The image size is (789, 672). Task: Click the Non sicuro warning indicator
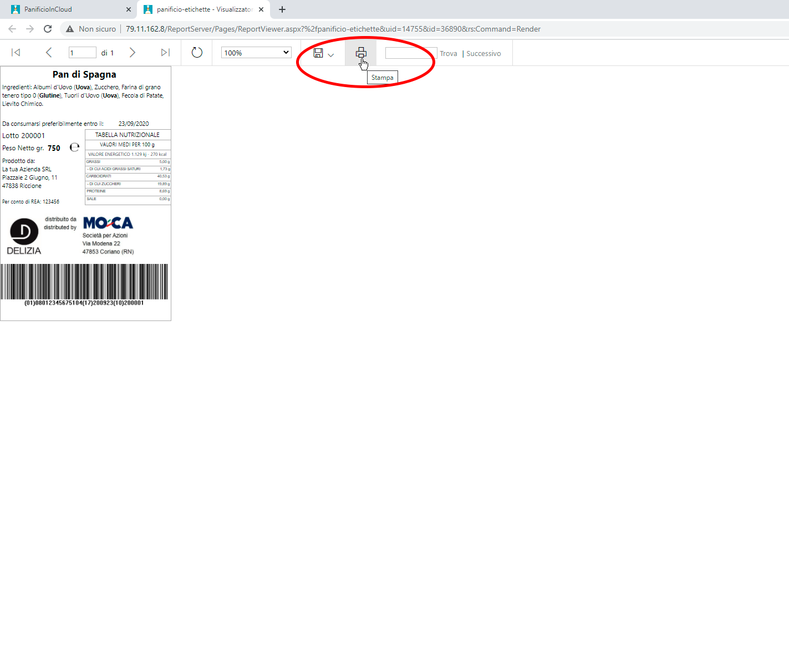click(91, 29)
